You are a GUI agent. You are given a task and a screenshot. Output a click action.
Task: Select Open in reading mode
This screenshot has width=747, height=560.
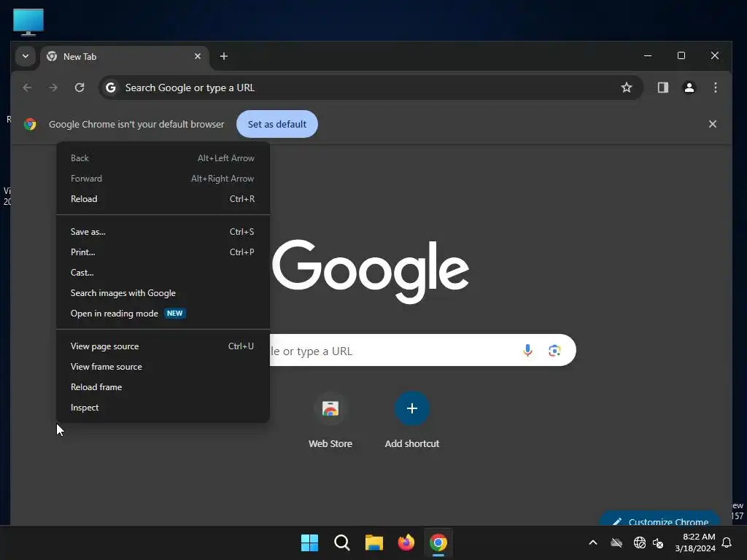[163, 314]
